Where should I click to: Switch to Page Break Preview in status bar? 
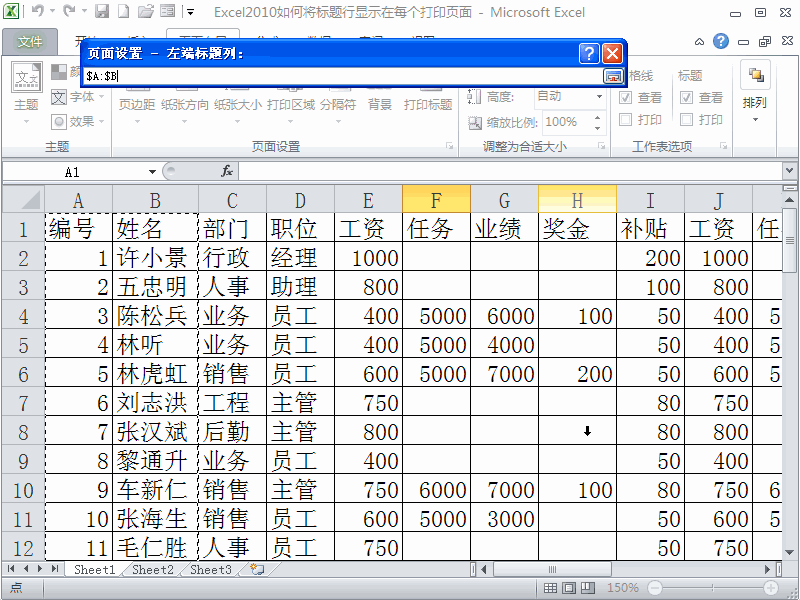click(x=588, y=588)
